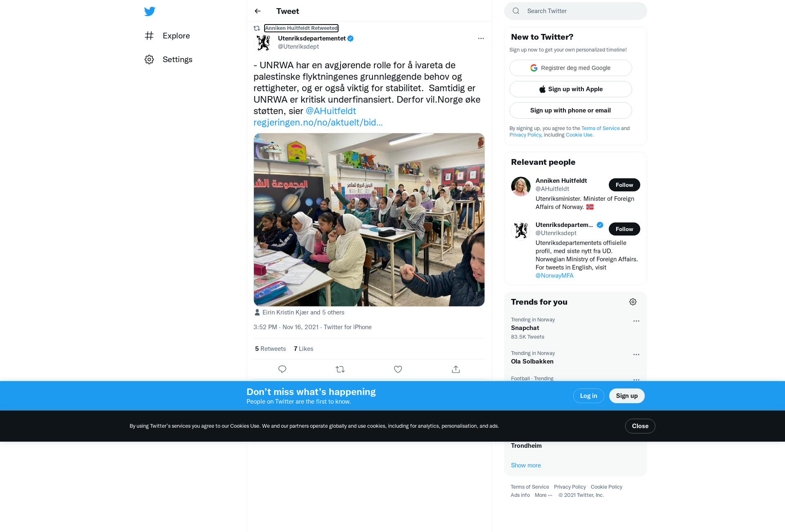Screen dimensions: 785x532
Task: Open more options for Ola Solbakken trend
Action: [636, 355]
